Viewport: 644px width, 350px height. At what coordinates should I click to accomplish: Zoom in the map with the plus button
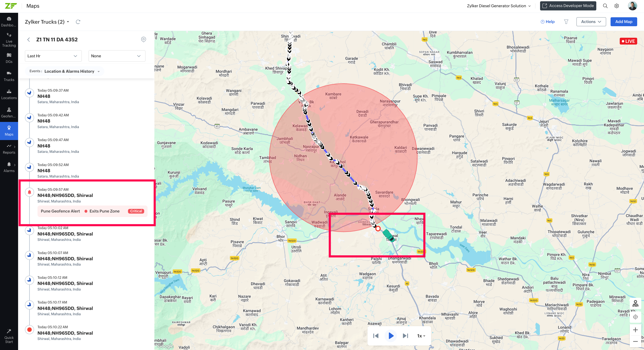[x=635, y=330]
